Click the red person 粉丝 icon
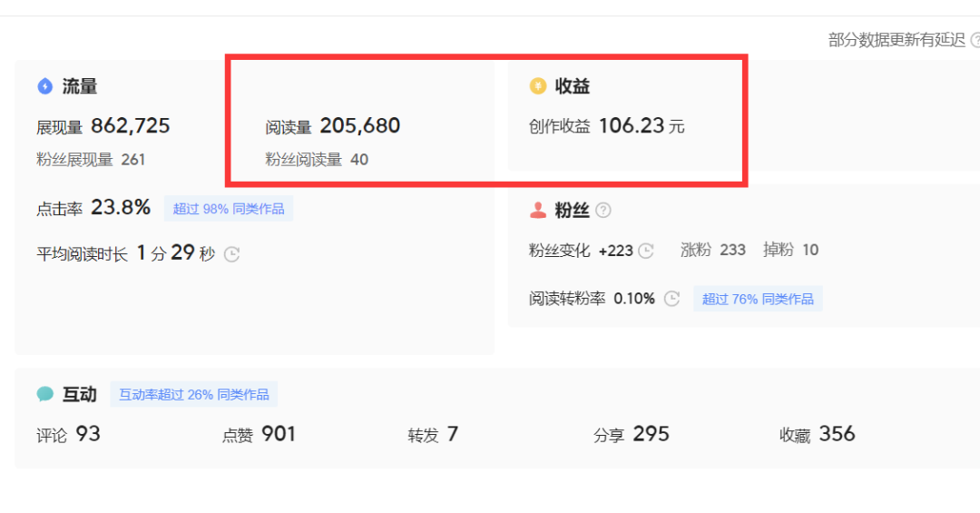The image size is (980, 513). [538, 211]
